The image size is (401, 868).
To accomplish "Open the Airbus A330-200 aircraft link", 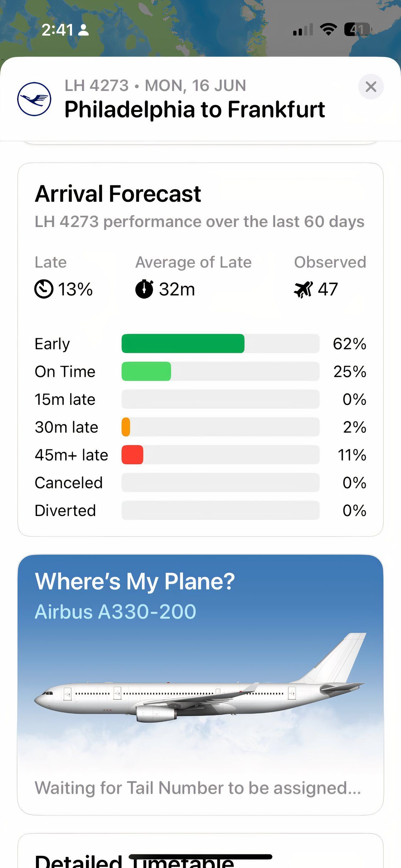I will click(x=115, y=611).
